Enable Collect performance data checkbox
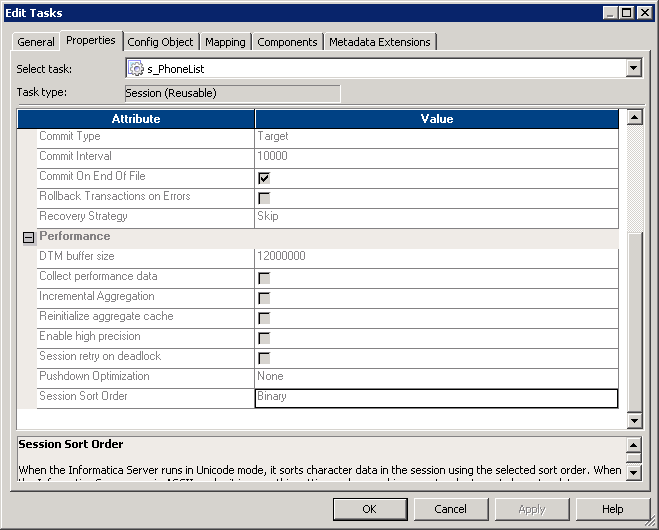The image size is (659, 530). pos(264,278)
